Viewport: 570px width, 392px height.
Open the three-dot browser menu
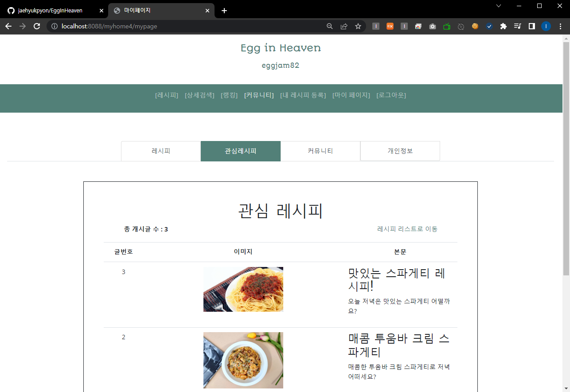pos(560,26)
